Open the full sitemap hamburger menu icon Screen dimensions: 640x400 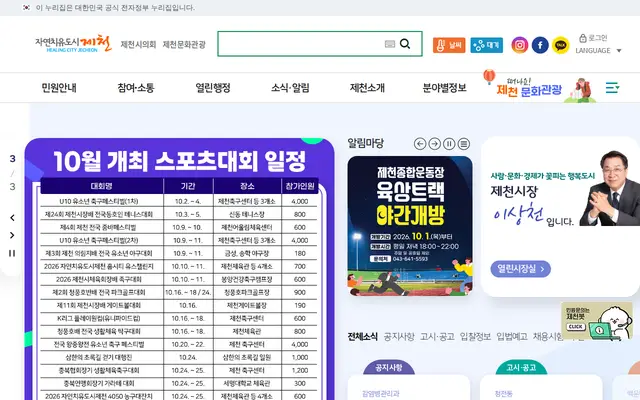(612, 87)
